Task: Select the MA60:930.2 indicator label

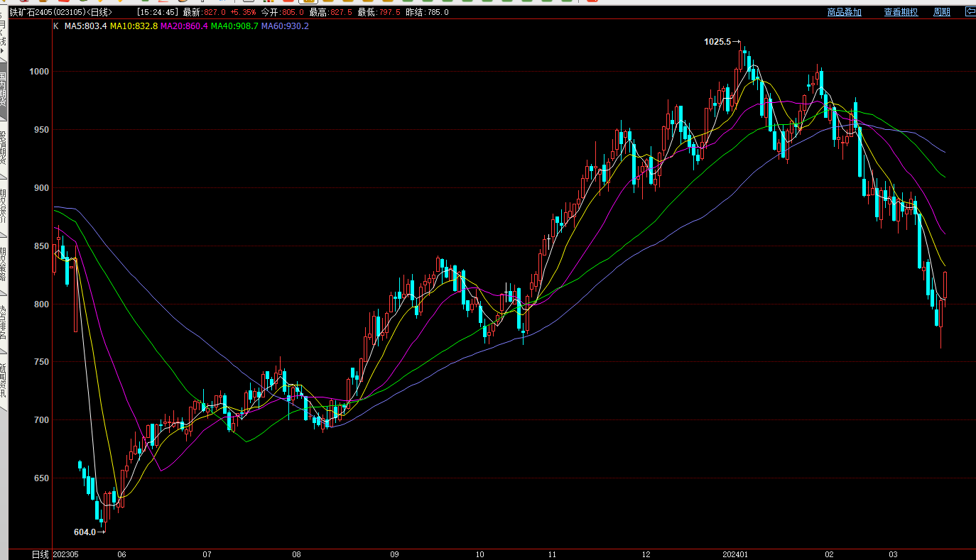Action: point(285,26)
